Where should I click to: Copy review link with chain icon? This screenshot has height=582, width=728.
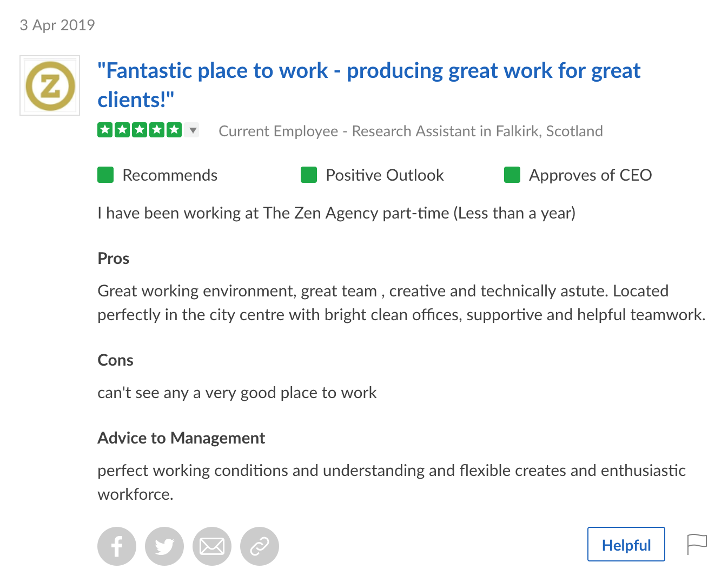click(260, 546)
